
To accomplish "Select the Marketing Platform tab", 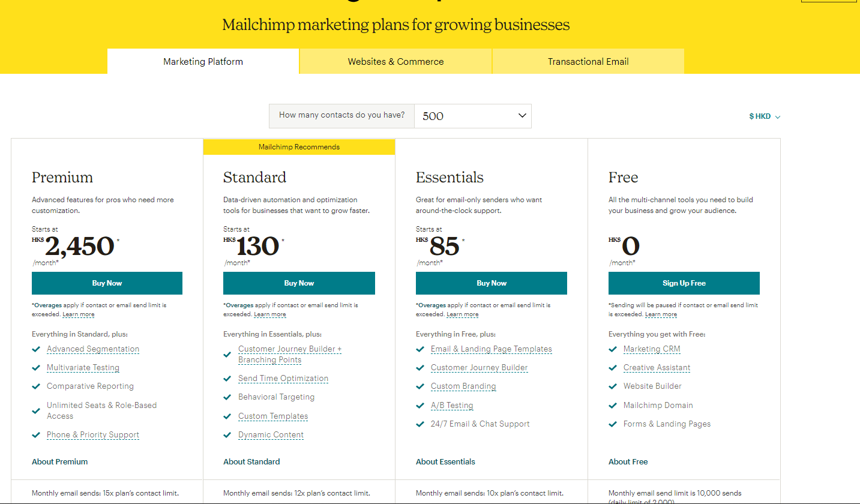I will pos(203,61).
